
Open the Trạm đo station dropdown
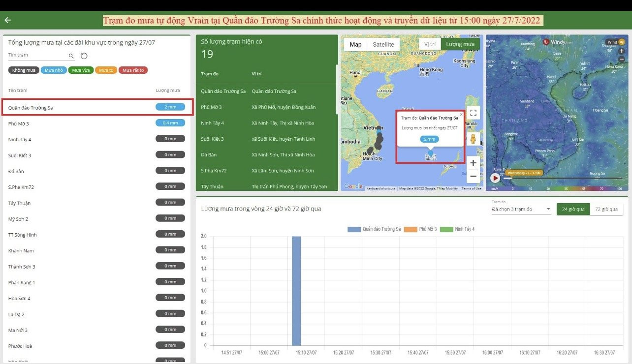[521, 210]
